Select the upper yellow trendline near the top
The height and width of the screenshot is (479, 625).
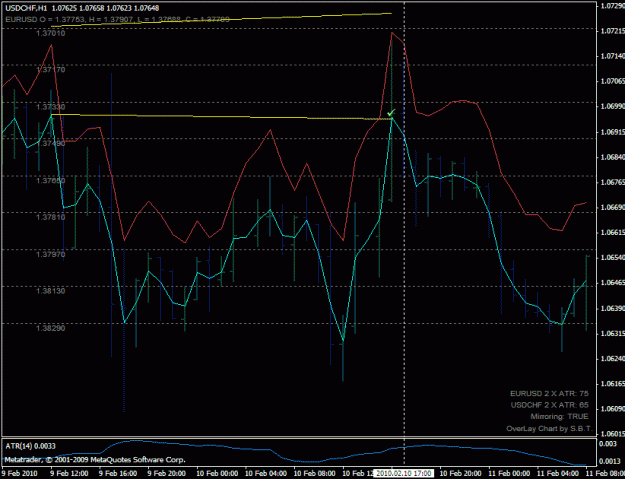(x=222, y=20)
